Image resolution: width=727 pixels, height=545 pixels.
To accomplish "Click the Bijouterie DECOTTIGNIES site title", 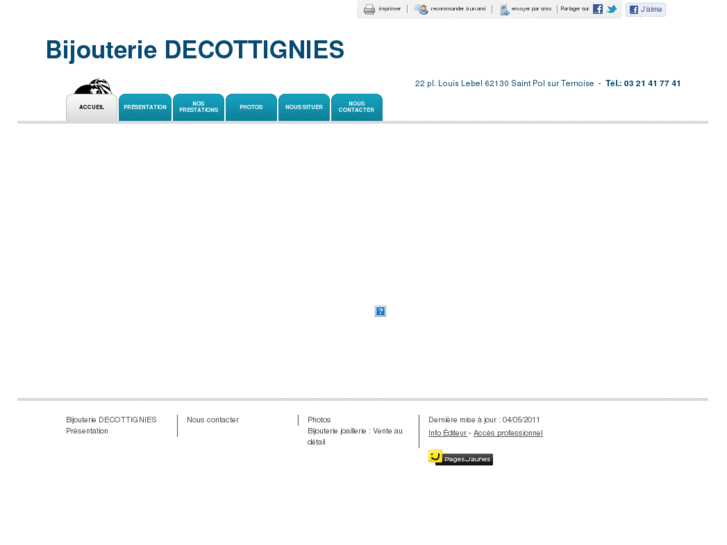I will (195, 50).
